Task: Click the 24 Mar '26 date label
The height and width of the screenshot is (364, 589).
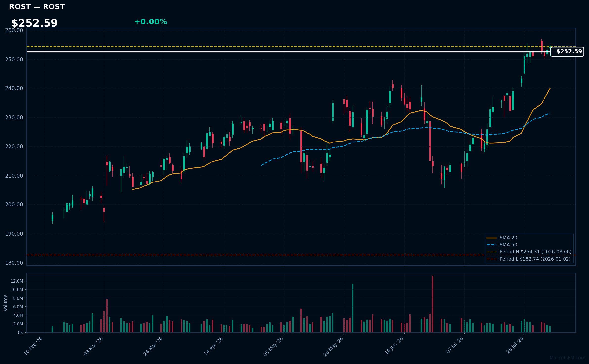Action: point(153,346)
